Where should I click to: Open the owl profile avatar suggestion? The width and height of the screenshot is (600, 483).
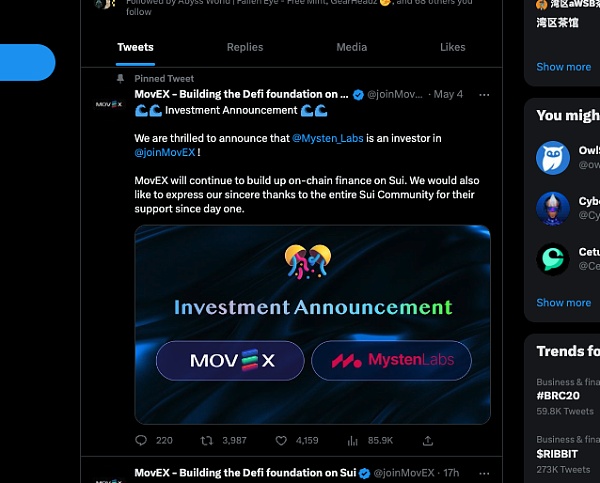coord(553,158)
